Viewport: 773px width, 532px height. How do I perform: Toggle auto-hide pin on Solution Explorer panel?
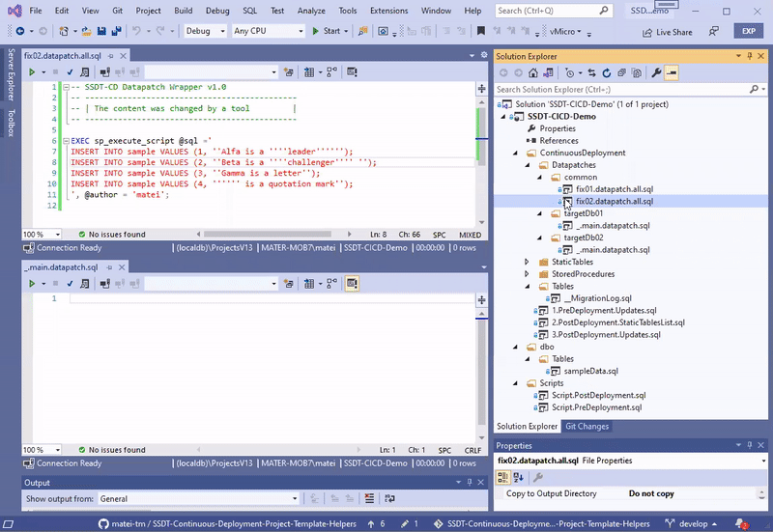[x=750, y=56]
